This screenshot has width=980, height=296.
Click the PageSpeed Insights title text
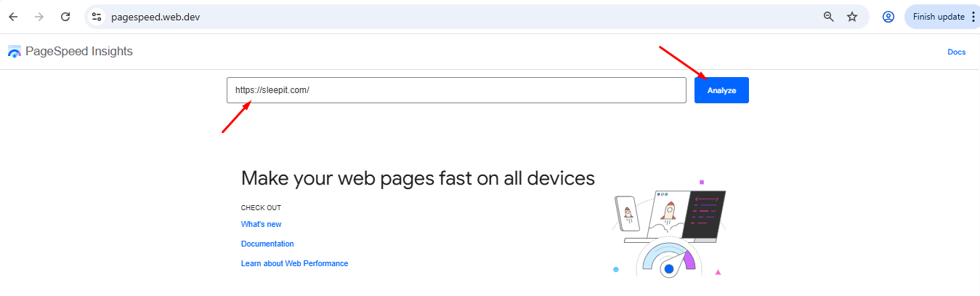click(x=78, y=52)
